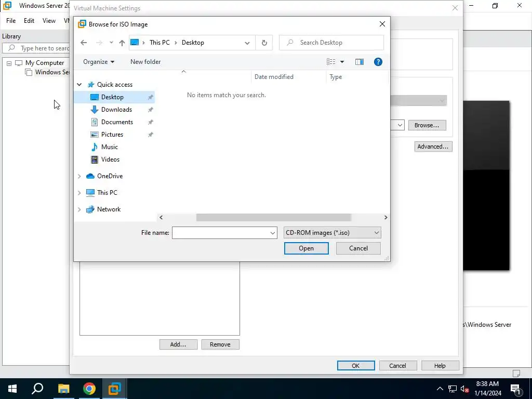This screenshot has height=399, width=532.
Task: Open the CD-ROM images file type dropdown
Action: click(x=332, y=233)
